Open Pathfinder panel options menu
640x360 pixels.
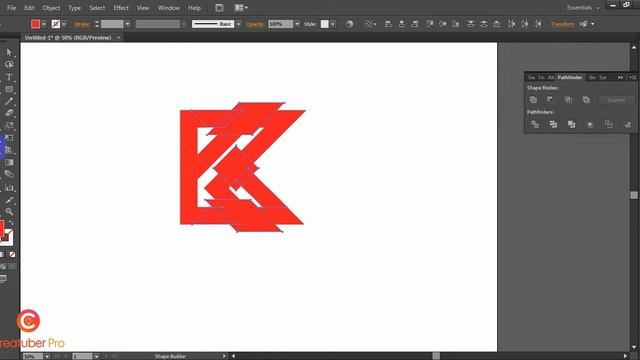[x=632, y=77]
